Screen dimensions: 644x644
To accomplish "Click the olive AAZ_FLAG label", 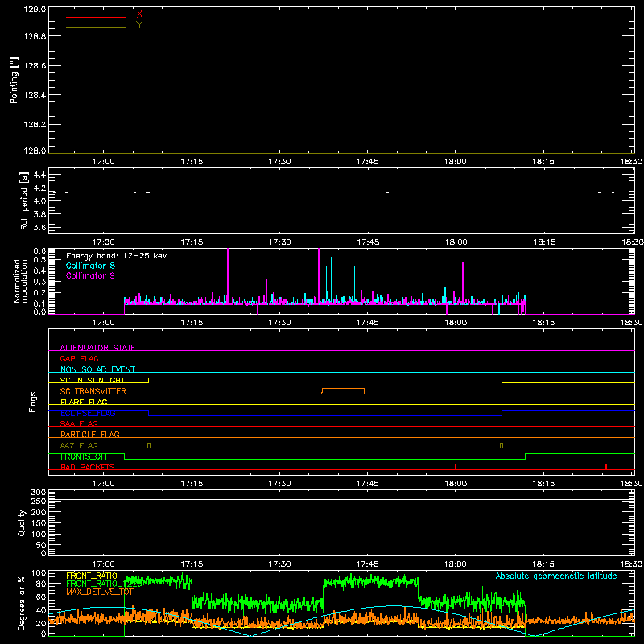I will pos(79,445).
